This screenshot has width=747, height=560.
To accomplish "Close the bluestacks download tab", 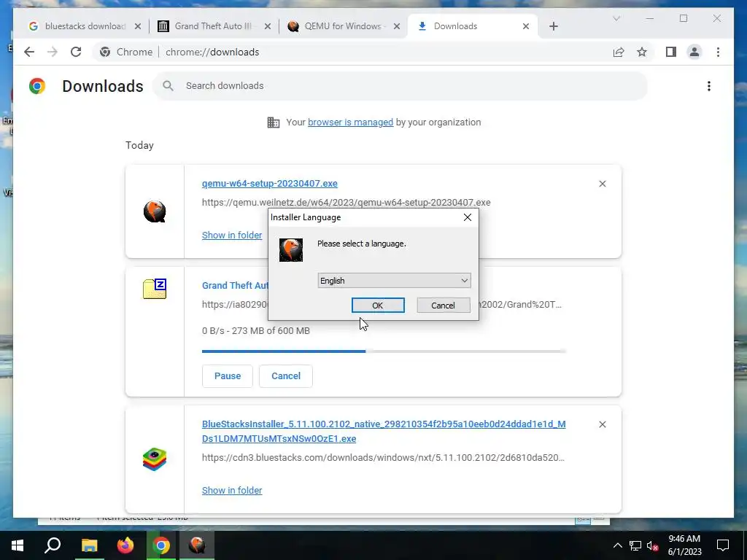I will [138, 26].
